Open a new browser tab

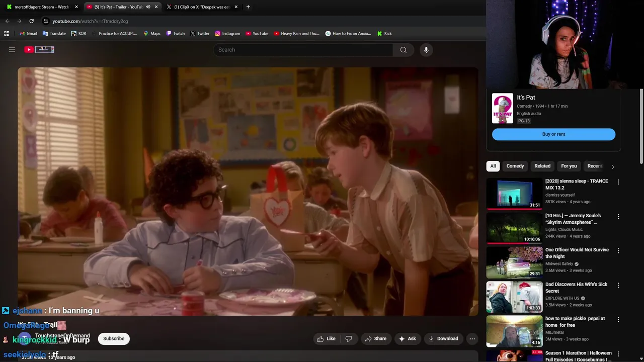[248, 7]
